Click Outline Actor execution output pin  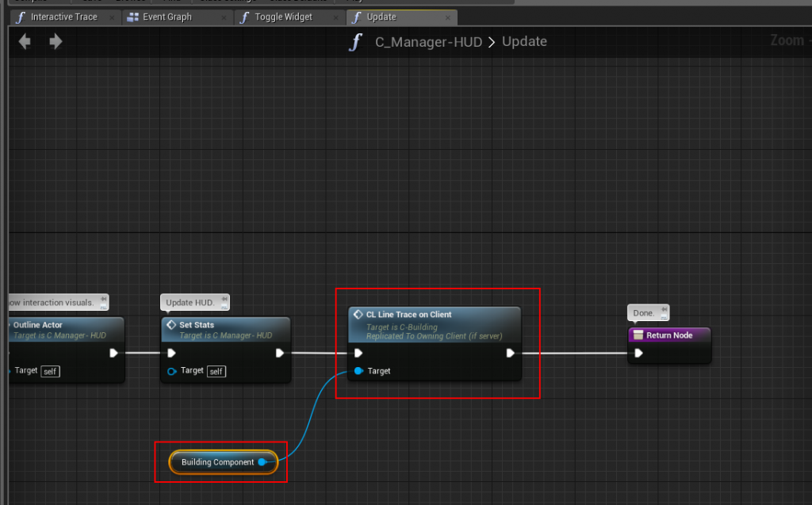point(113,353)
